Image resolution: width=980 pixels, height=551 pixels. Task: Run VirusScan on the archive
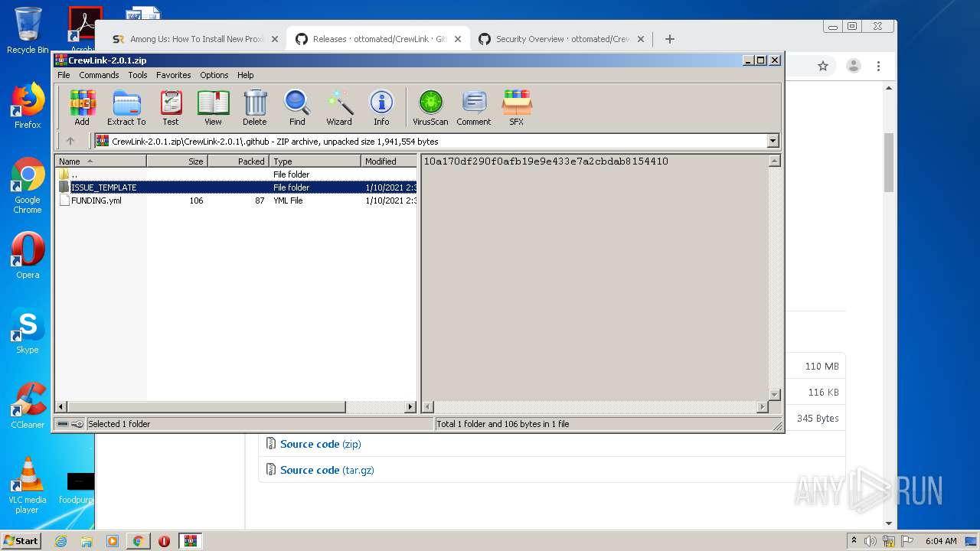430,108
